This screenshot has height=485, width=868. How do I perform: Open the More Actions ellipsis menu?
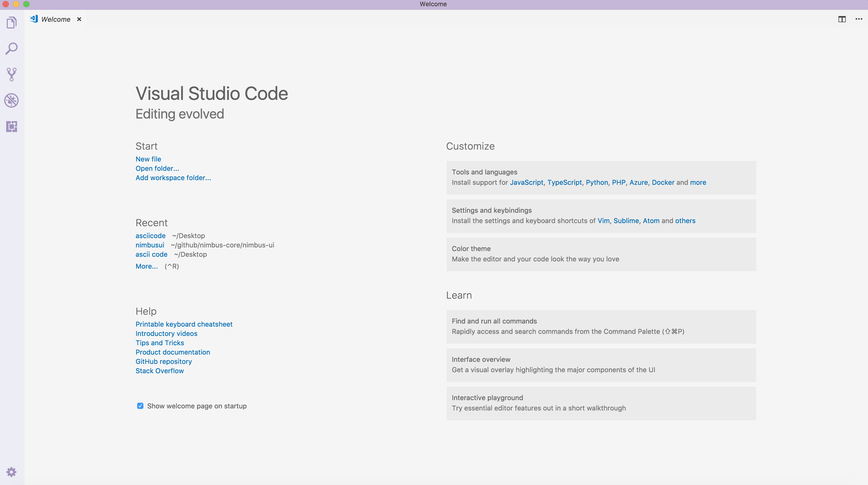point(859,19)
